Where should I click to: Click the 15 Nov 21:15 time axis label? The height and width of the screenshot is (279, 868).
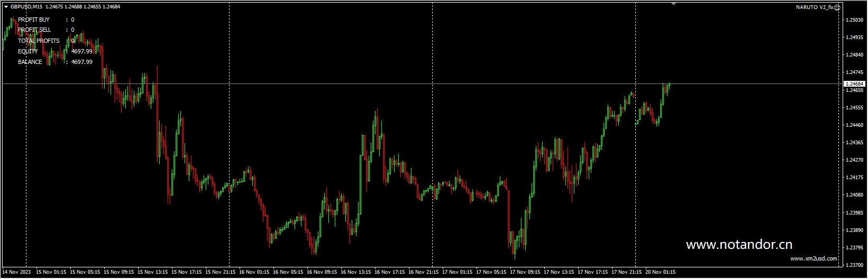[x=221, y=273]
